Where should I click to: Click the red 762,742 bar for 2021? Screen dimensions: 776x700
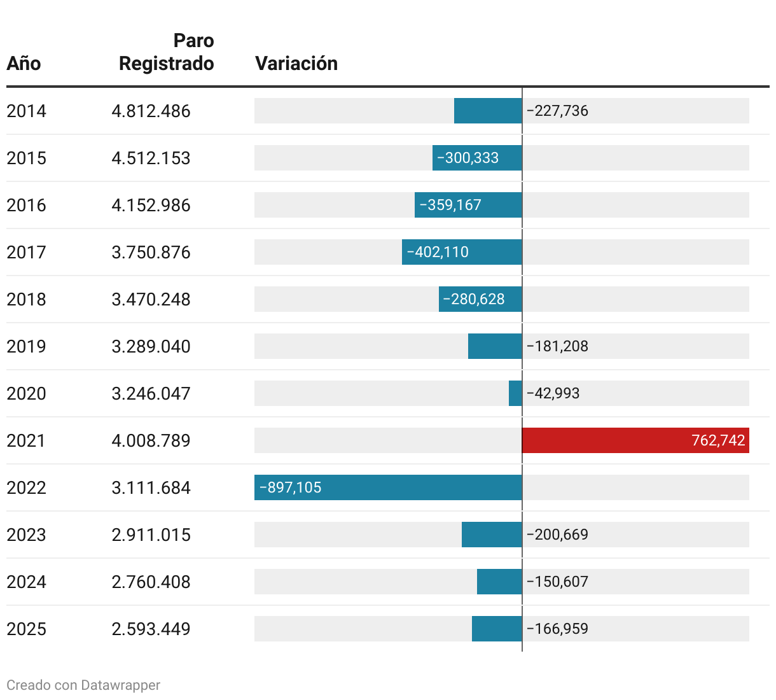(x=635, y=440)
